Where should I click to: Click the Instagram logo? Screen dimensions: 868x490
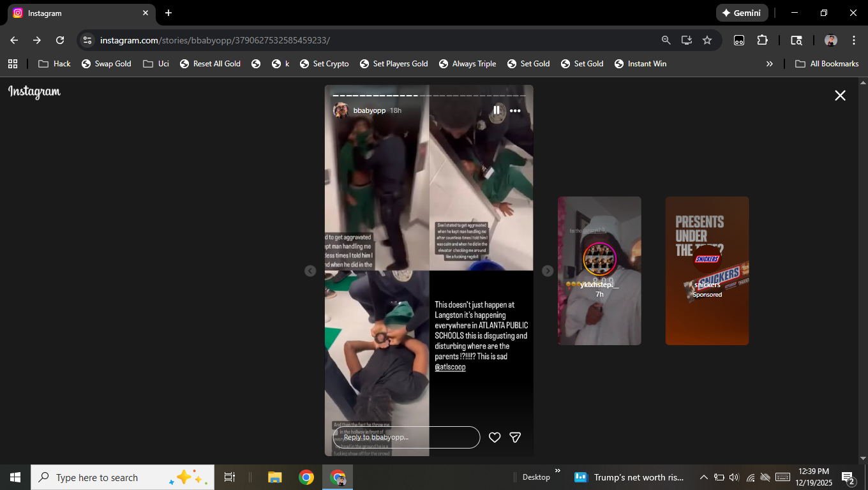tap(34, 93)
